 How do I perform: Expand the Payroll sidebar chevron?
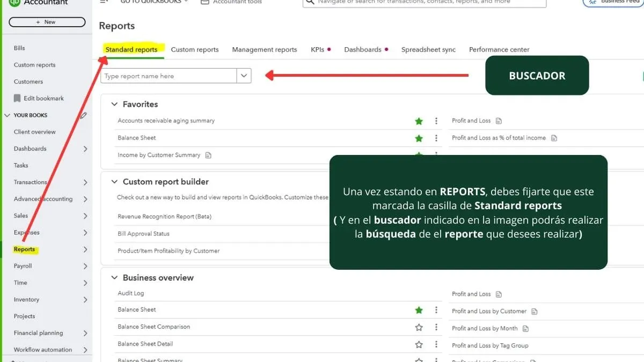pyautogui.click(x=85, y=266)
